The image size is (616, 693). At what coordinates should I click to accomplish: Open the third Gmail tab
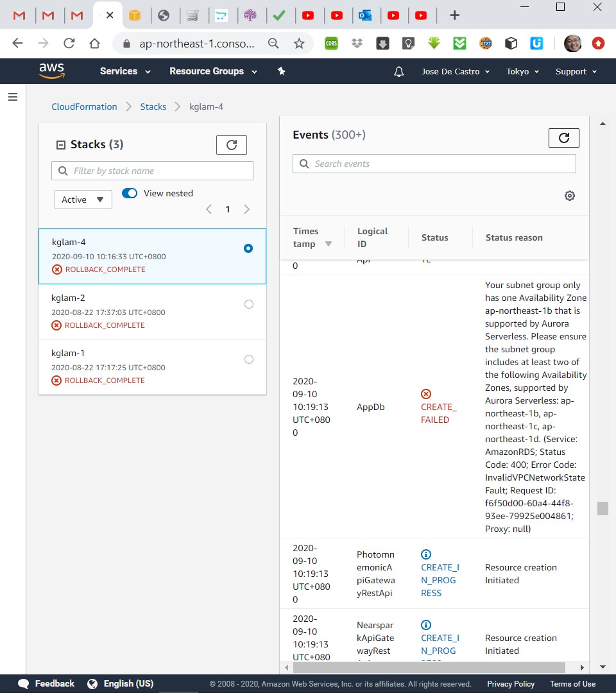[77, 16]
